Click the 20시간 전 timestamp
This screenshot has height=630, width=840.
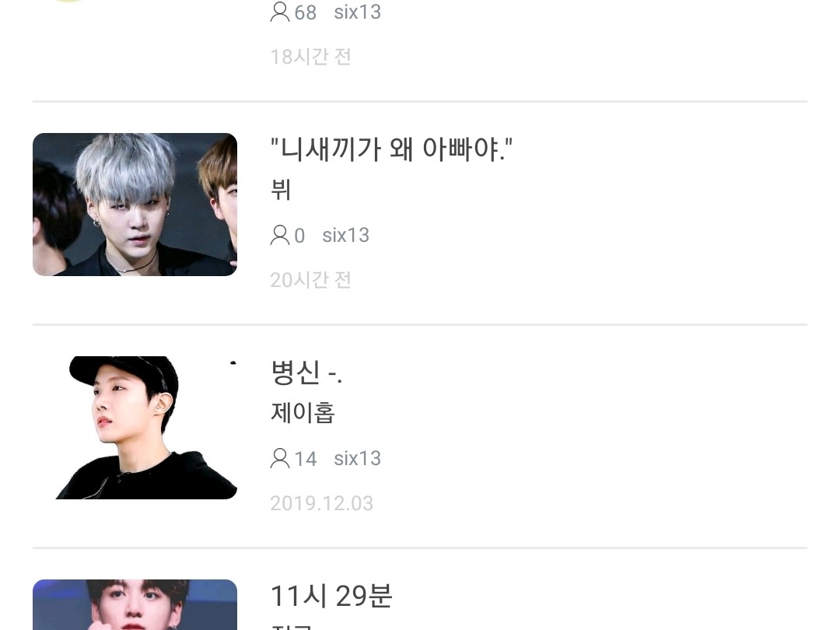tap(310, 280)
